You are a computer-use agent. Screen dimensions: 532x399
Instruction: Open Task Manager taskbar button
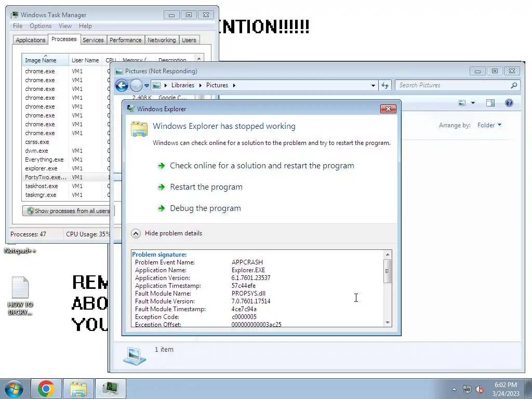coord(111,388)
